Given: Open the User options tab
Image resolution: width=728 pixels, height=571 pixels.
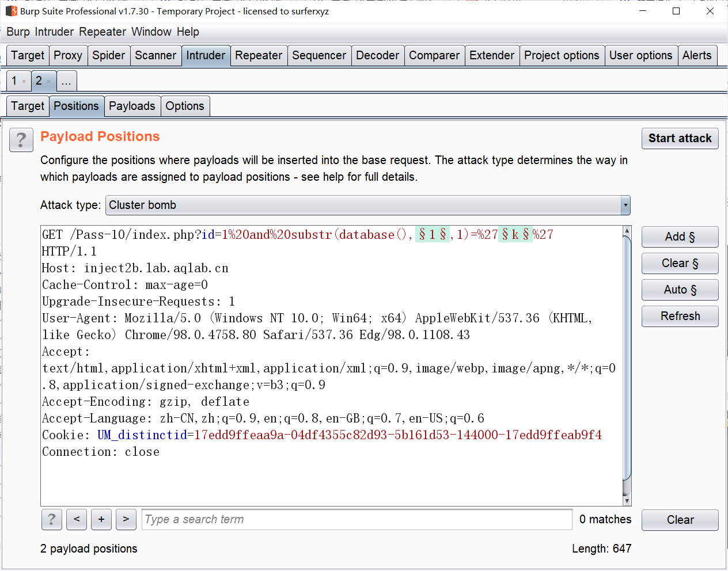Looking at the screenshot, I should 641,55.
